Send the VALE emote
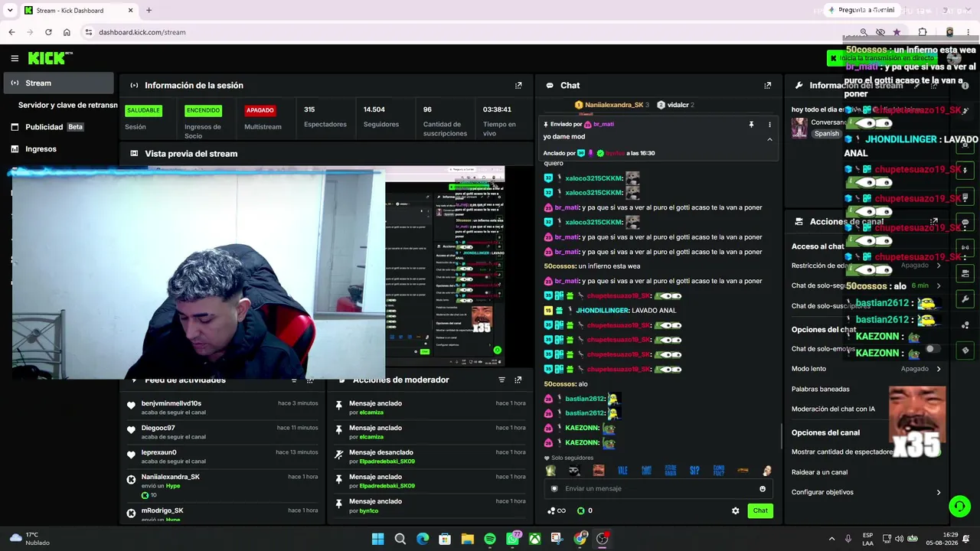Viewport: 980px width, 551px height. [622, 471]
